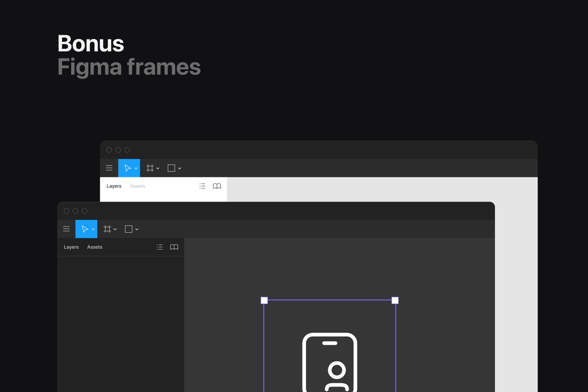Click top-left selection handle of frame
The image size is (588, 392).
click(x=264, y=300)
